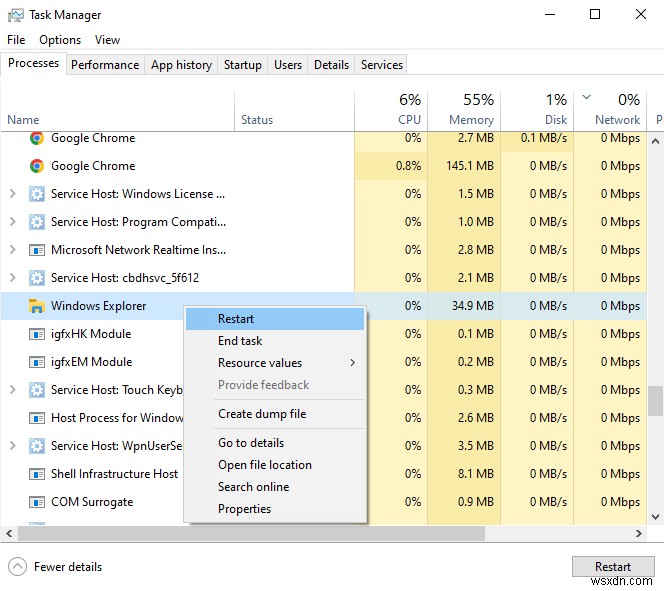Click the Google Chrome icon at 145.1 MB

tap(37, 166)
